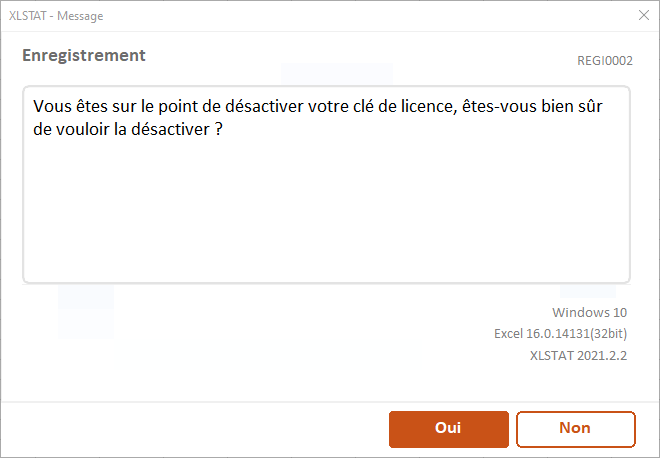660x458 pixels.
Task: Click the "Windows 10" system label
Action: [x=589, y=313]
